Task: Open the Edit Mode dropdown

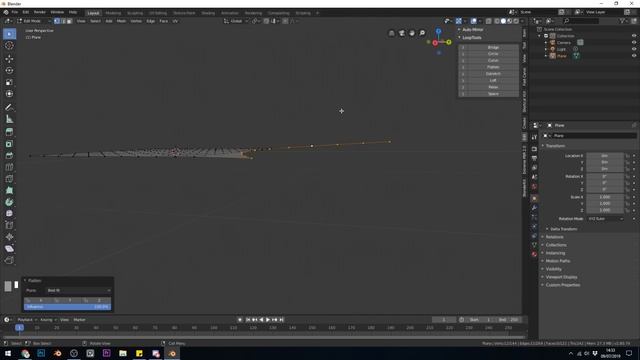Action: [34, 21]
